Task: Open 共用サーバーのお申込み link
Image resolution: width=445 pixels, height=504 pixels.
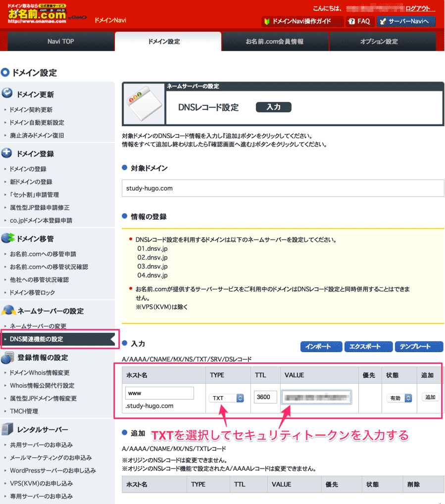Action: [41, 445]
